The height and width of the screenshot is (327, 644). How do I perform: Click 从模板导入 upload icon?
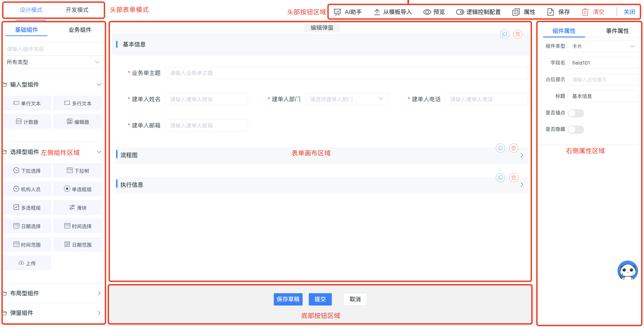pyautogui.click(x=377, y=12)
